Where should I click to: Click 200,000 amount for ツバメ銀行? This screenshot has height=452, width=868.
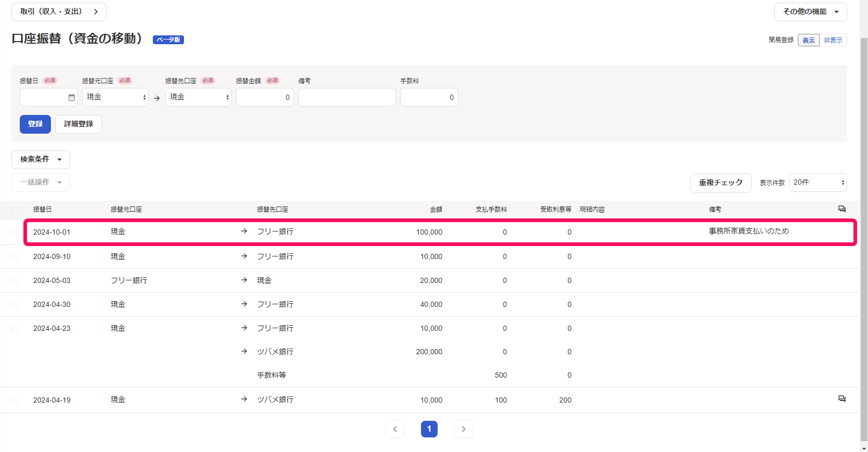tap(429, 352)
